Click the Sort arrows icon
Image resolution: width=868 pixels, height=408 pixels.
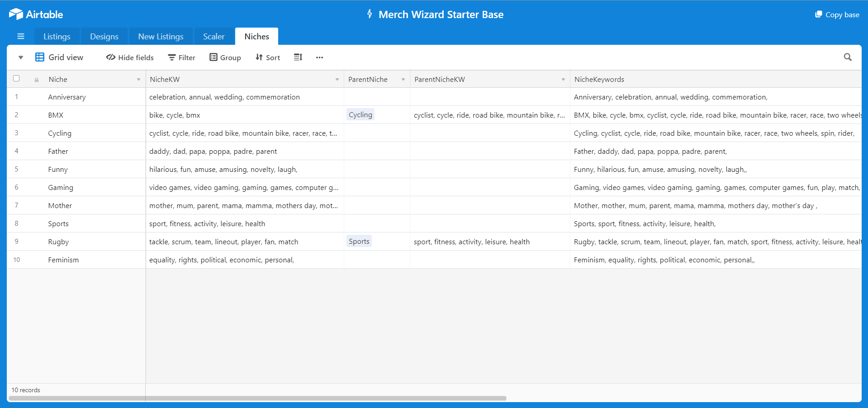(259, 57)
